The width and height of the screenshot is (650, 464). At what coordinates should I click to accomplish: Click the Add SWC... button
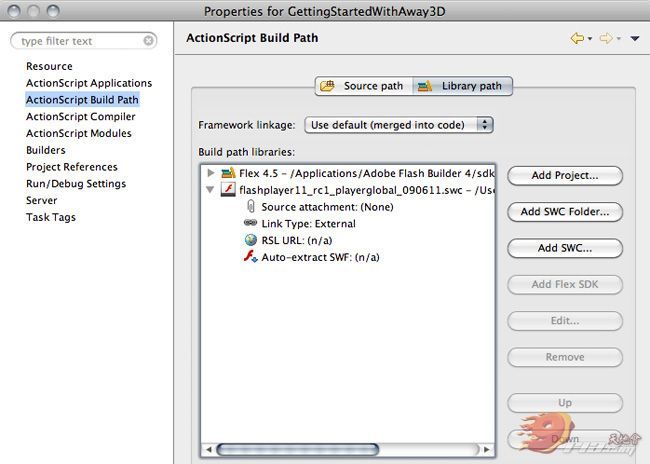(565, 248)
